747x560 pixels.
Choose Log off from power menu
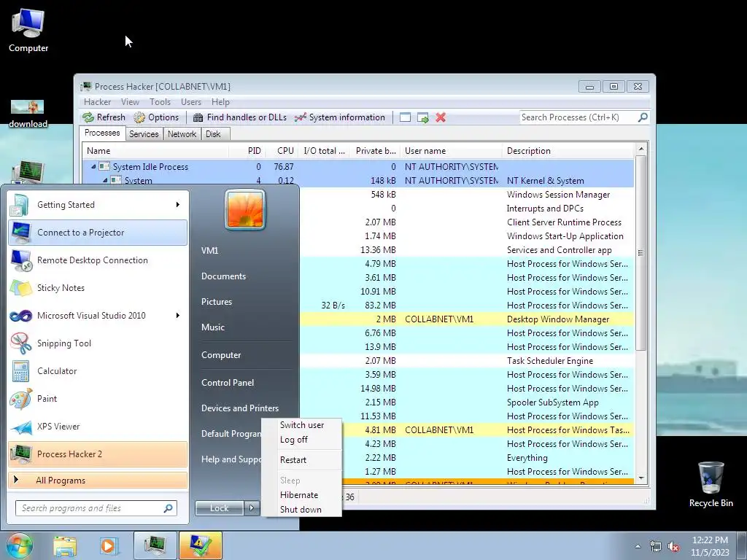click(301, 440)
